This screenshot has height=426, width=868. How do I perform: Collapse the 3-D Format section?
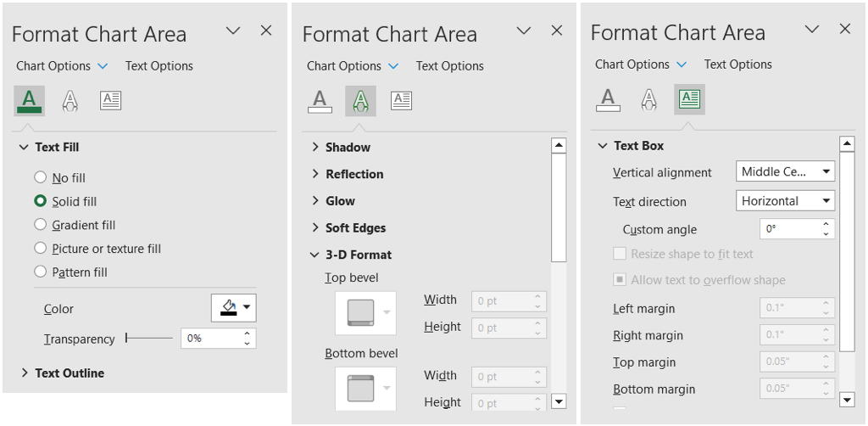tap(350, 255)
